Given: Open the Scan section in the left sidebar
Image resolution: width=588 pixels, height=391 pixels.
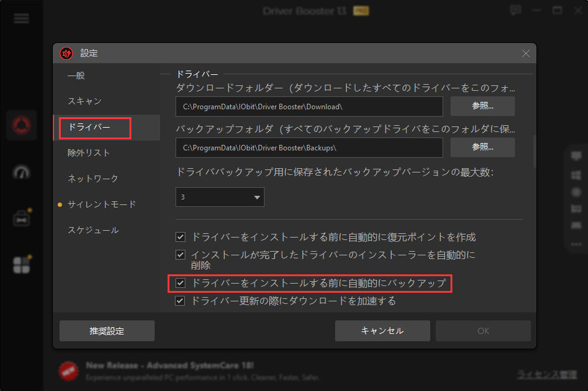Looking at the screenshot, I should pos(21,125).
